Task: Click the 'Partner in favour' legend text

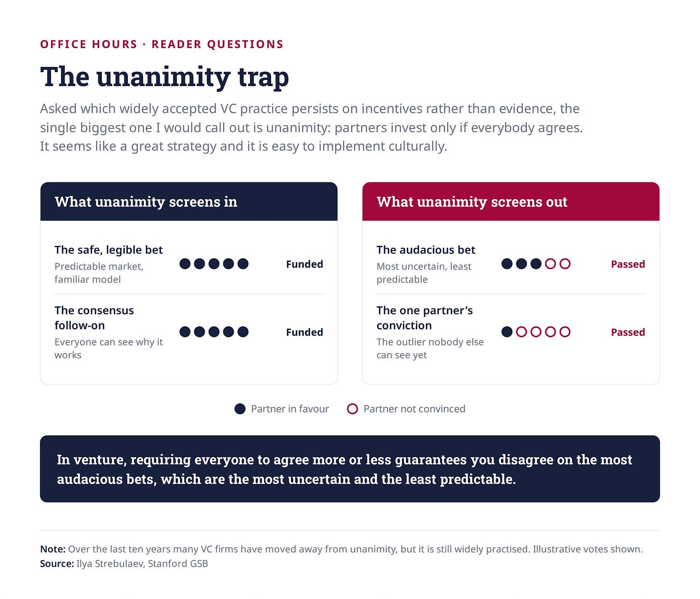Action: pyautogui.click(x=290, y=409)
